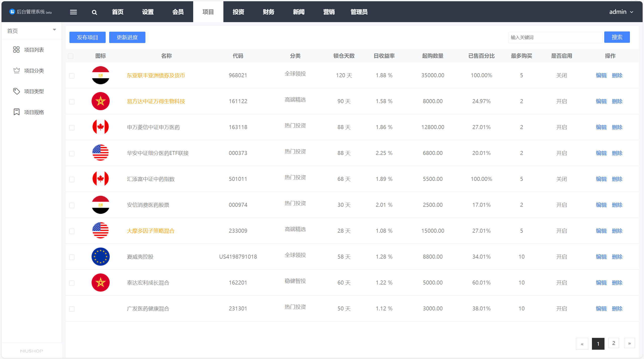Toggle checkbox for 广发医药健康混合 row
Screen dimensions: 644x359
pyautogui.click(x=72, y=309)
